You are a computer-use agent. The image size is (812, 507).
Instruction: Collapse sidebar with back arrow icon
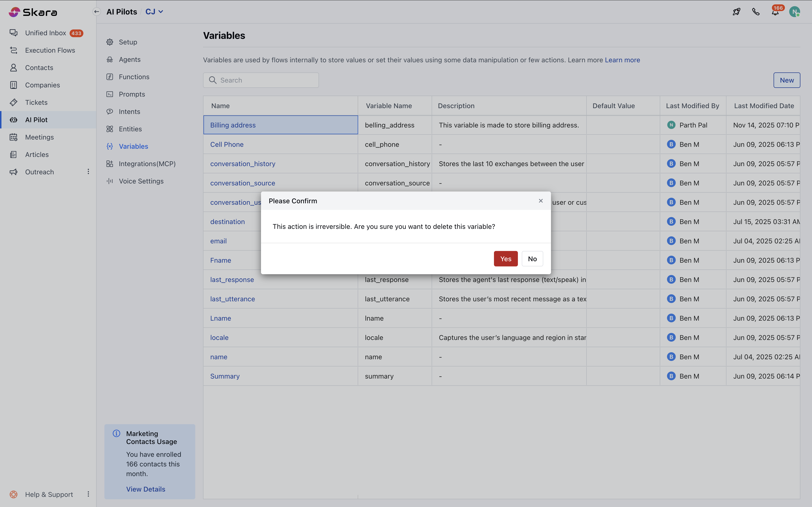click(97, 12)
